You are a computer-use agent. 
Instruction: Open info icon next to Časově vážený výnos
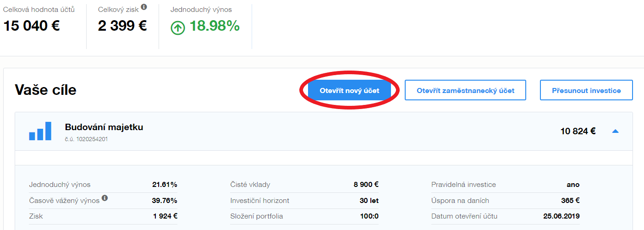tap(105, 198)
